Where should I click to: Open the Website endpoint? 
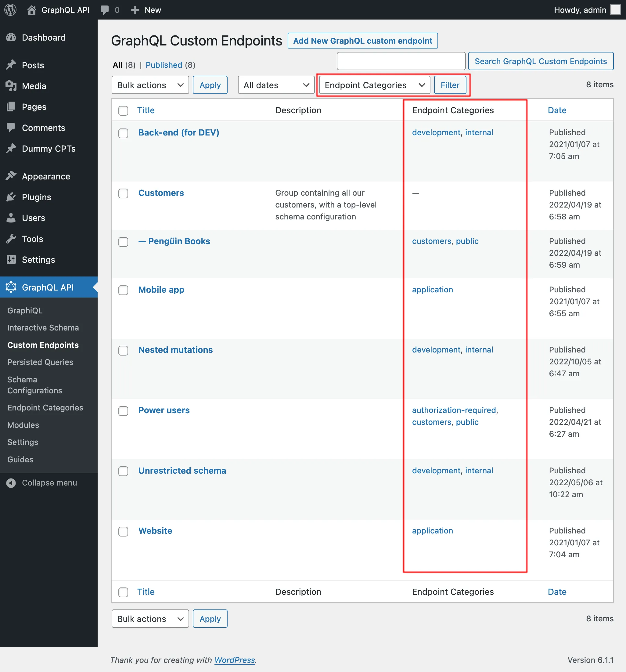[155, 531]
